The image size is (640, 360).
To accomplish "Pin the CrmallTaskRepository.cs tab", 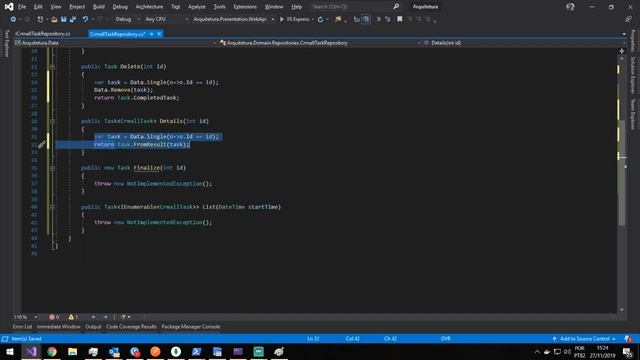I will (151, 34).
